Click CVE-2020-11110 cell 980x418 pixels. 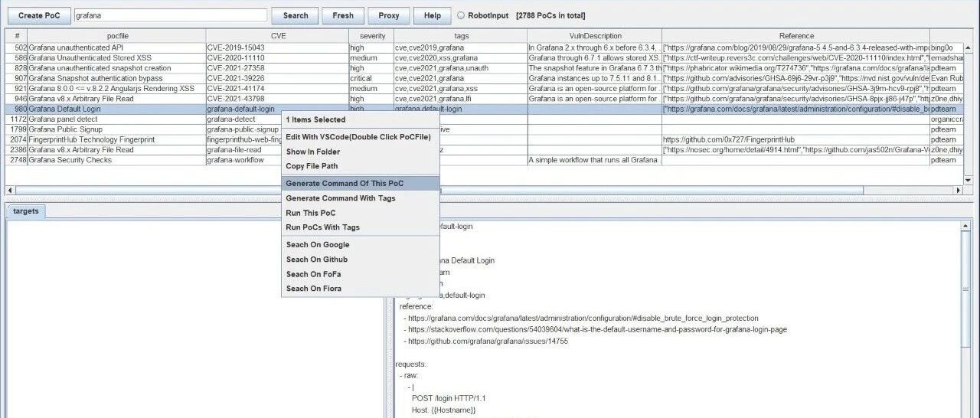[x=278, y=57]
